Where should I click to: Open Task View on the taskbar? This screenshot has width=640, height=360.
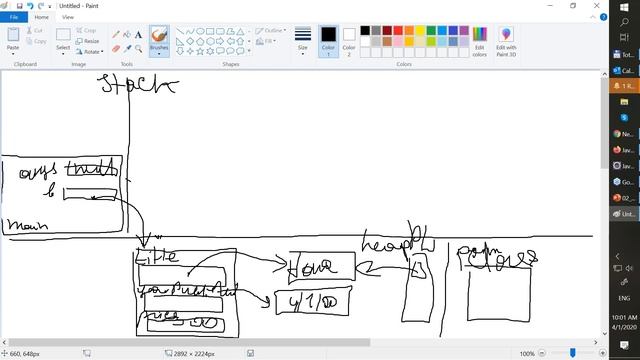(x=624, y=38)
